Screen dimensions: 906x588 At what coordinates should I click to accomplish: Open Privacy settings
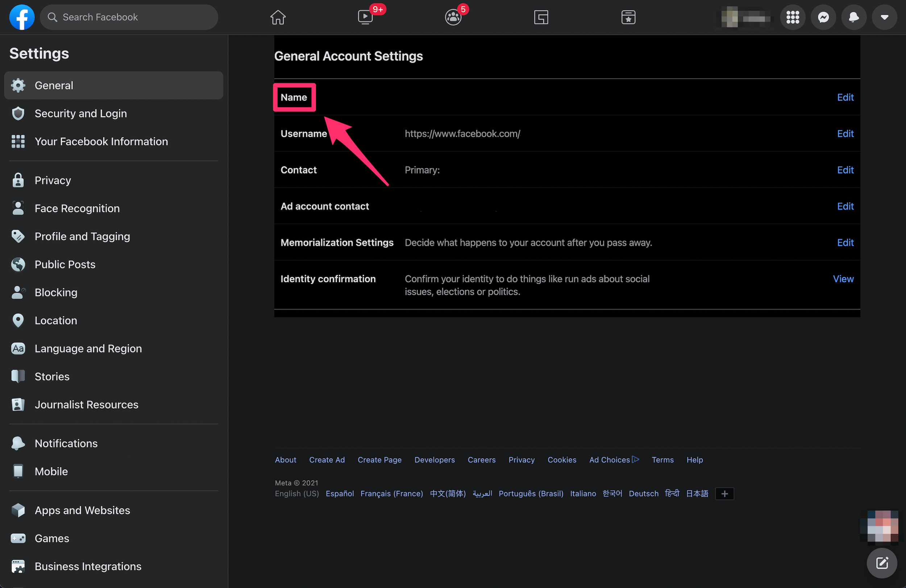tap(113, 180)
